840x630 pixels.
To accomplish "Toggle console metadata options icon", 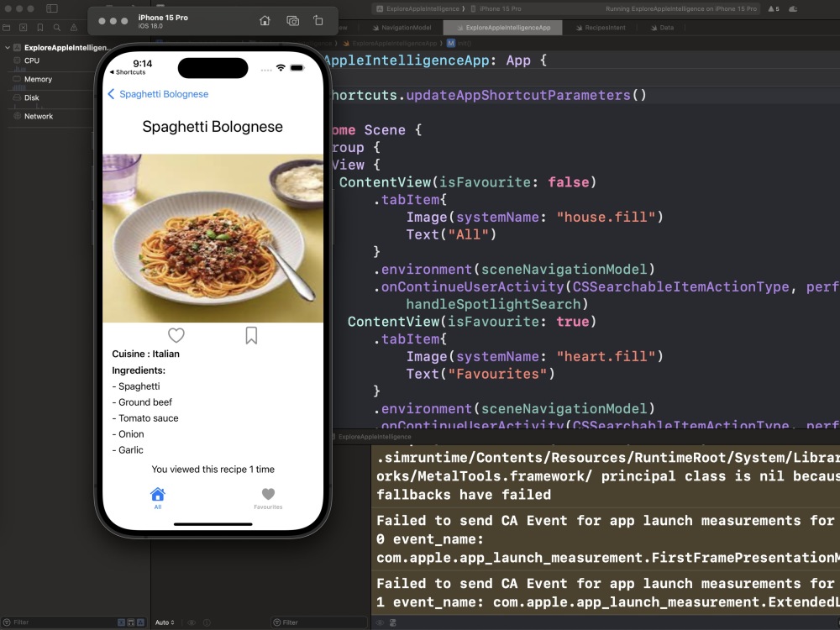I will pyautogui.click(x=392, y=622).
